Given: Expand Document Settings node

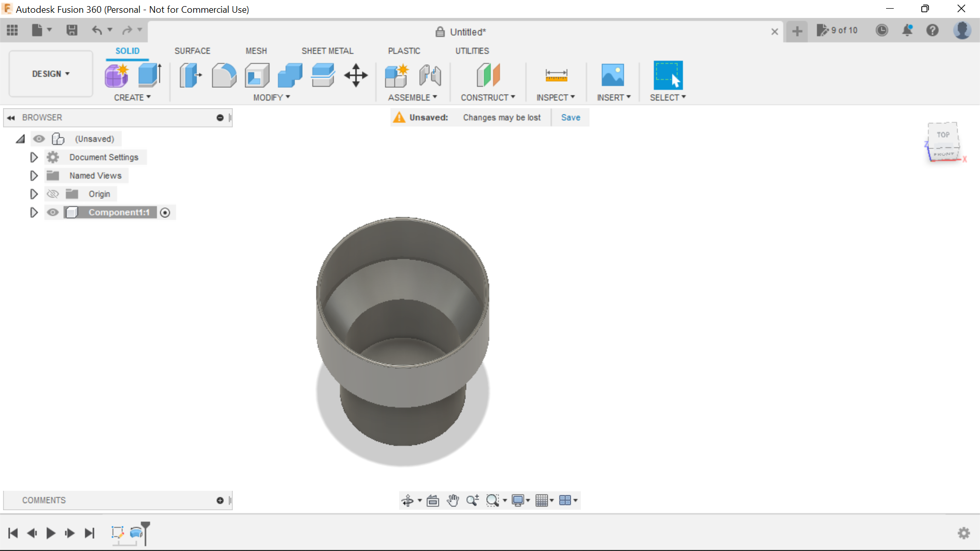Looking at the screenshot, I should click(x=34, y=157).
